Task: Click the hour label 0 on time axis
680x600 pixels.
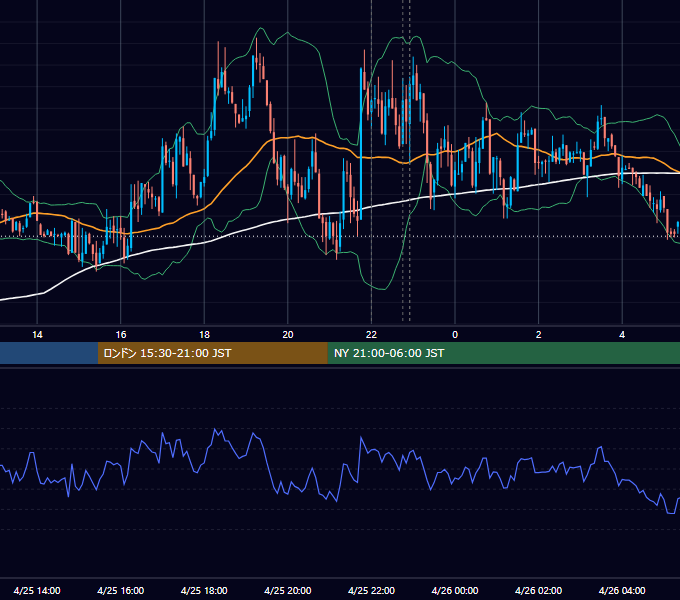Action: pos(455,335)
